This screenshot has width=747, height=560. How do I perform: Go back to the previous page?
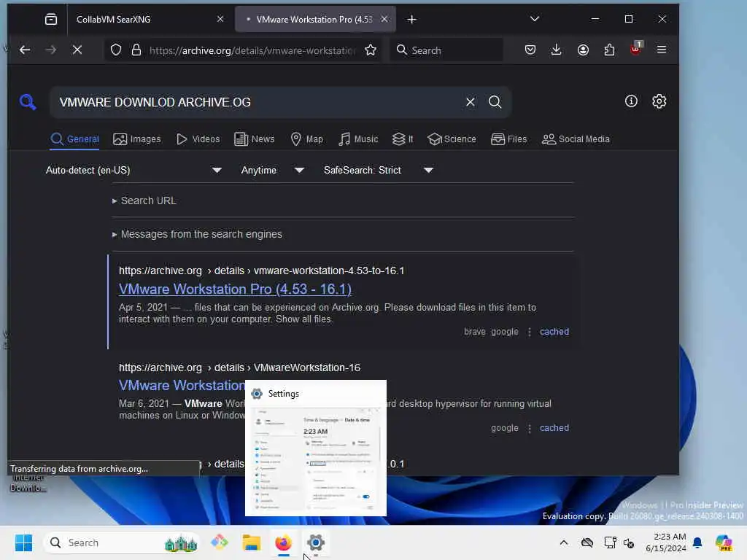[25, 50]
